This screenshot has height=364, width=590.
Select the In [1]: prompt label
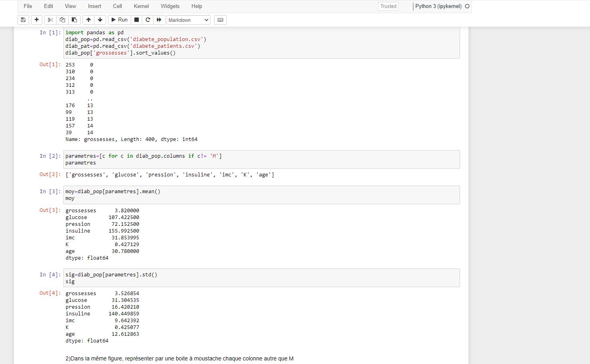50,33
